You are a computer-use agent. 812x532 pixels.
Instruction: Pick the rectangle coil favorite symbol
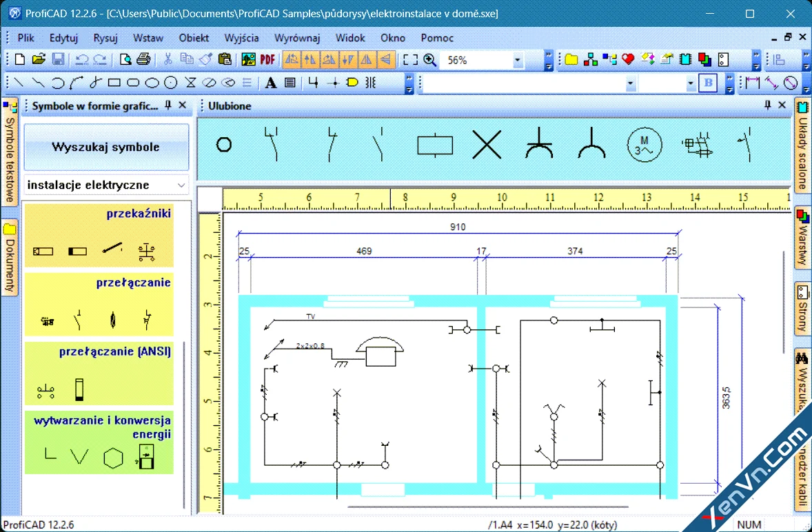(x=435, y=145)
